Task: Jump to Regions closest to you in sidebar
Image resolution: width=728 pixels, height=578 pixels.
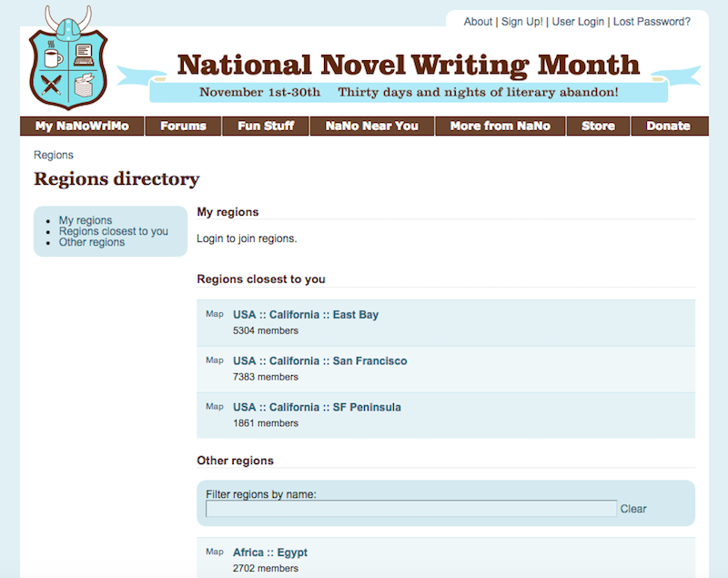Action: pos(113,231)
